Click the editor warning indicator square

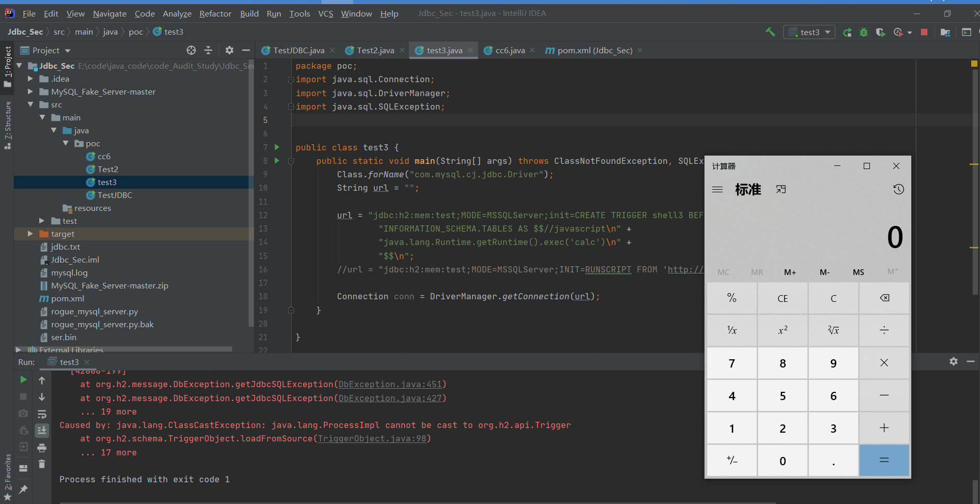[x=974, y=64]
